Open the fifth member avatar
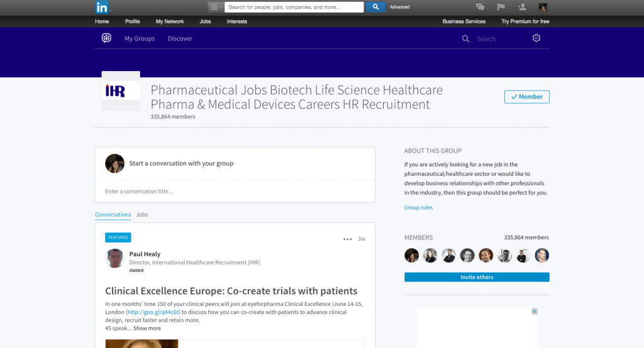The height and width of the screenshot is (348, 644). [486, 255]
